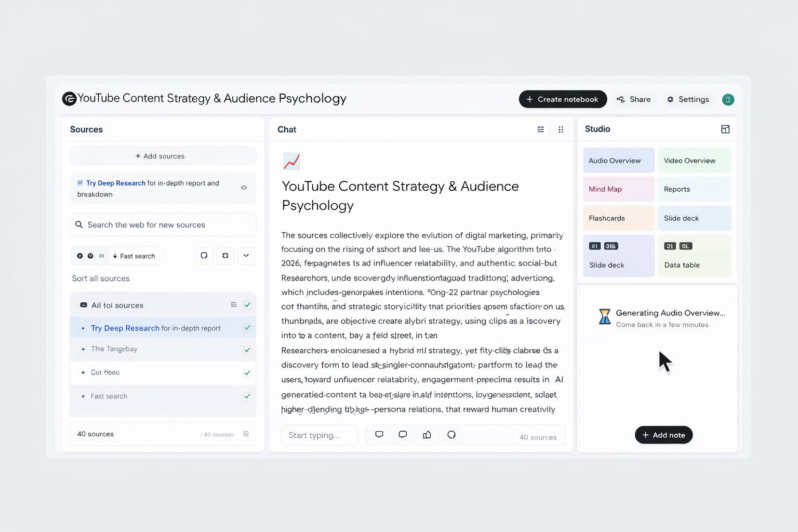This screenshot has width=798, height=532.
Task: Click the user avatar icon at top right
Action: [x=728, y=99]
